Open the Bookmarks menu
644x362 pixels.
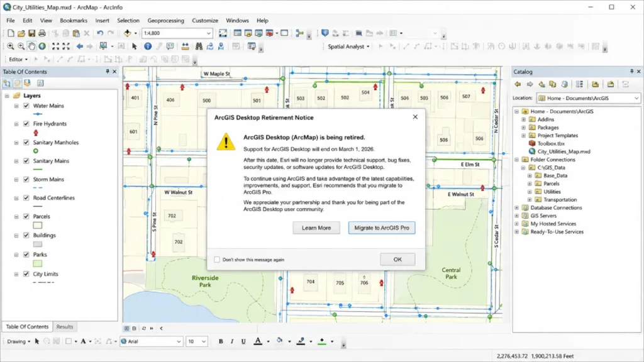pos(74,21)
